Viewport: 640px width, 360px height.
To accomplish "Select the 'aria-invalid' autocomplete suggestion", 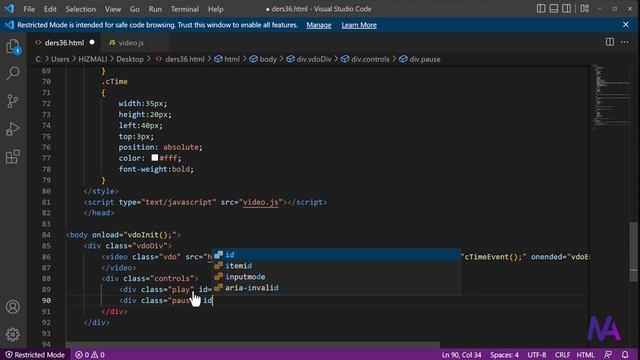I will click(x=337, y=288).
